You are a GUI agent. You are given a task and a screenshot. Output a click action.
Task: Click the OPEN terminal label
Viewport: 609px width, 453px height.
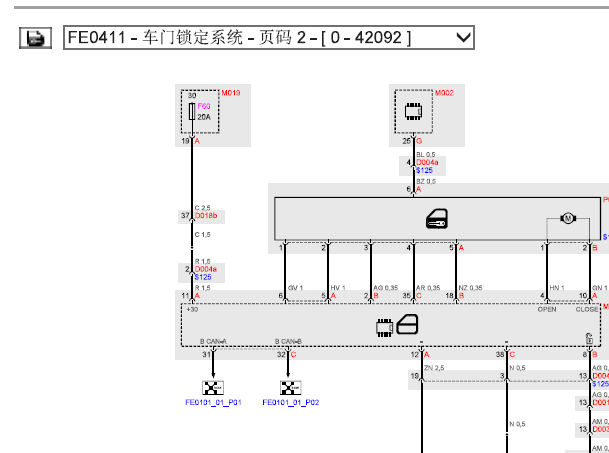click(547, 310)
